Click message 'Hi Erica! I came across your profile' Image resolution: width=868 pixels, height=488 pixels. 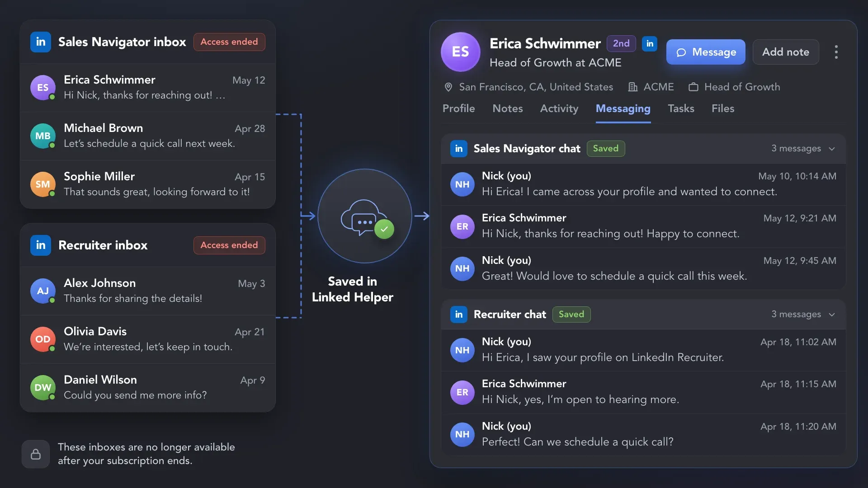629,192
